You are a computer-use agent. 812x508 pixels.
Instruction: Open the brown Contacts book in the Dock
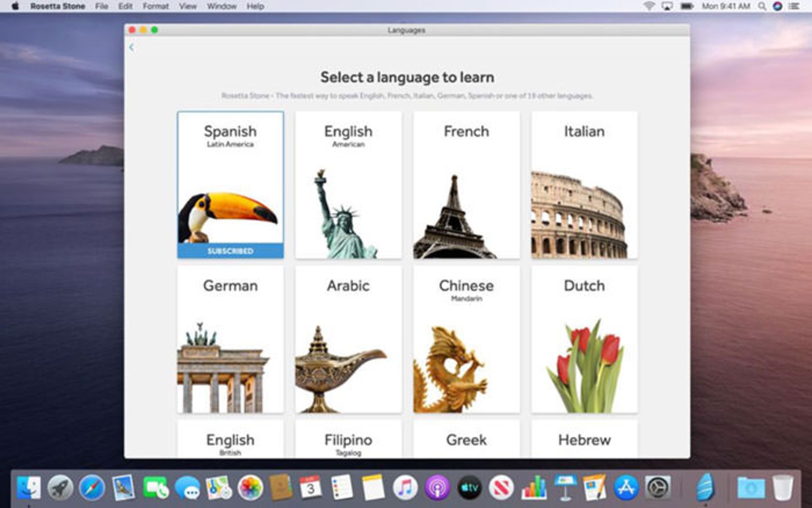pos(280,488)
